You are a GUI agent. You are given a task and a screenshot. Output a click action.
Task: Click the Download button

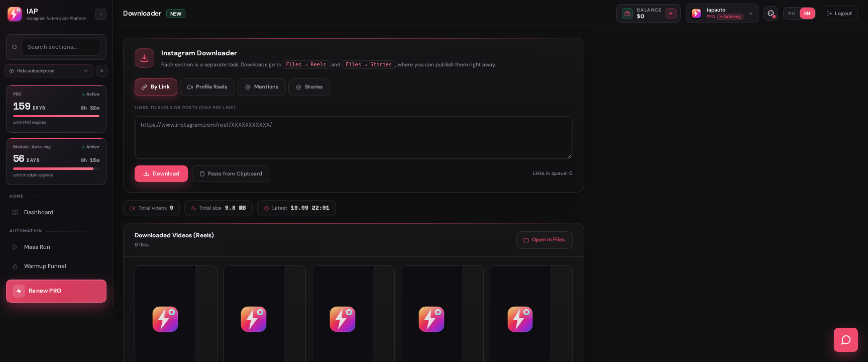(x=161, y=173)
